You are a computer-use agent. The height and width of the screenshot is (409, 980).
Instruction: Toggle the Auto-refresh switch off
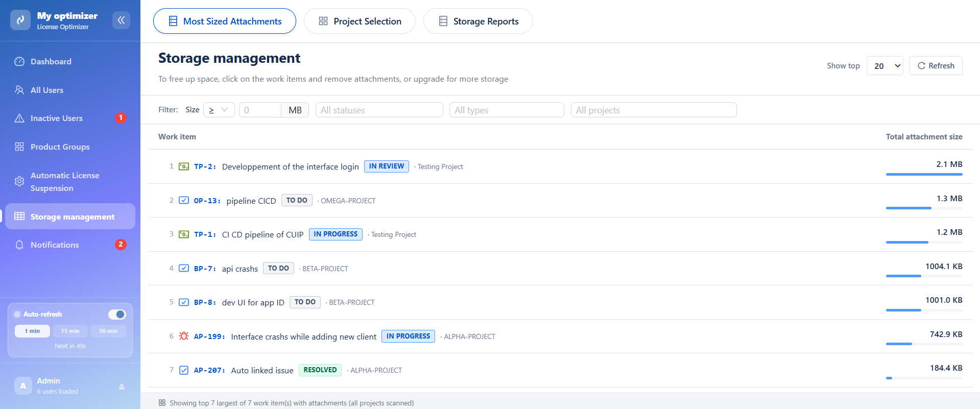(x=117, y=314)
